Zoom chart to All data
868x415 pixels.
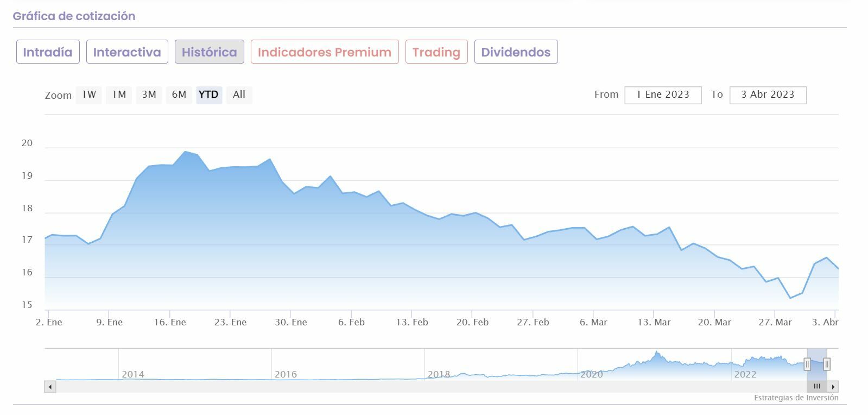click(239, 95)
